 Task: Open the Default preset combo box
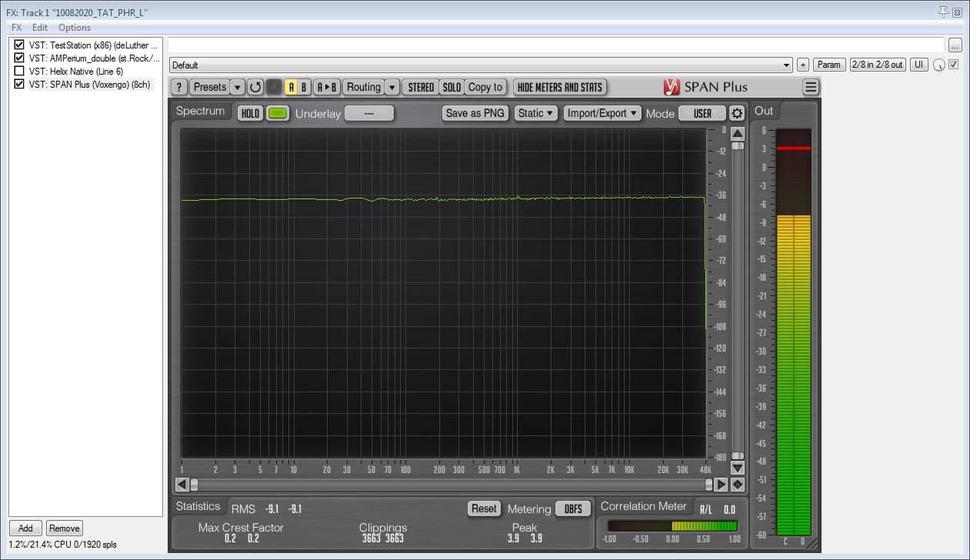(481, 65)
